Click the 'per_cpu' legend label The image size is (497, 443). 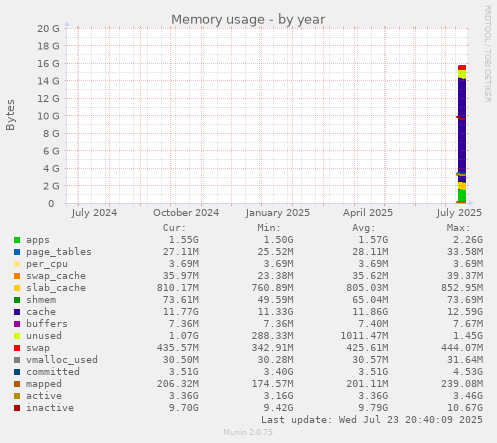click(47, 264)
